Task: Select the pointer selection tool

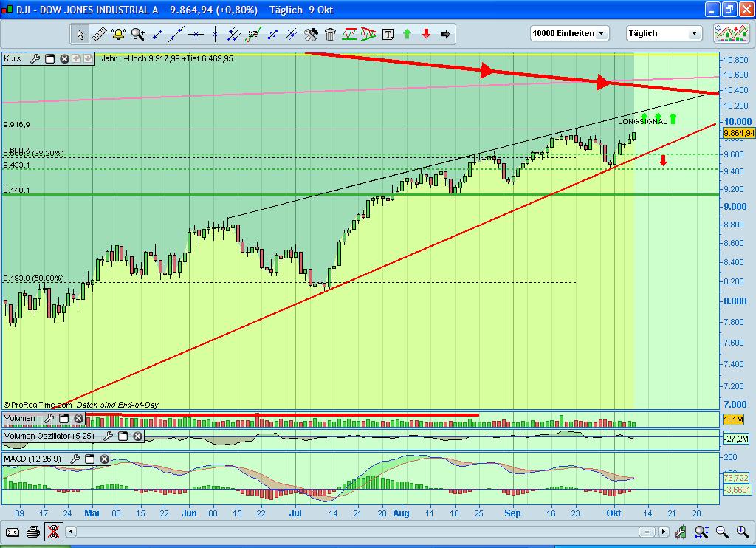Action: click(81, 34)
